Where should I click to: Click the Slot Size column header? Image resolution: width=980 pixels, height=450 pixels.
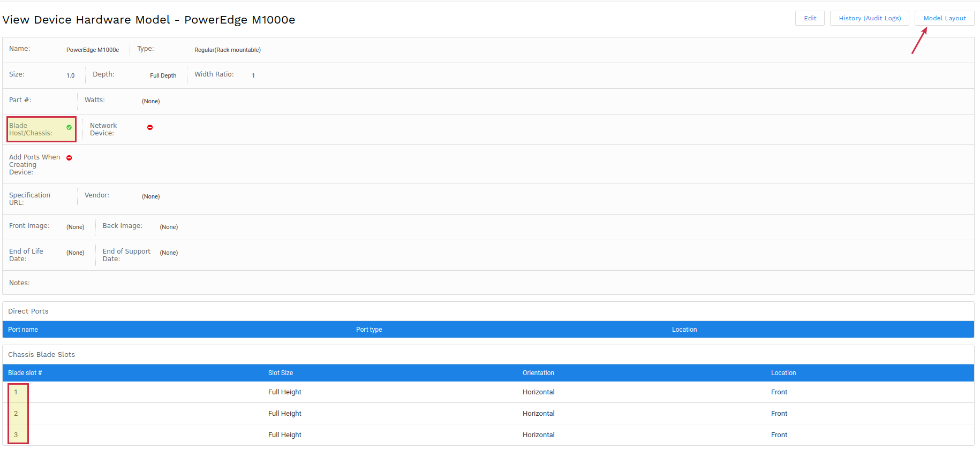[281, 373]
